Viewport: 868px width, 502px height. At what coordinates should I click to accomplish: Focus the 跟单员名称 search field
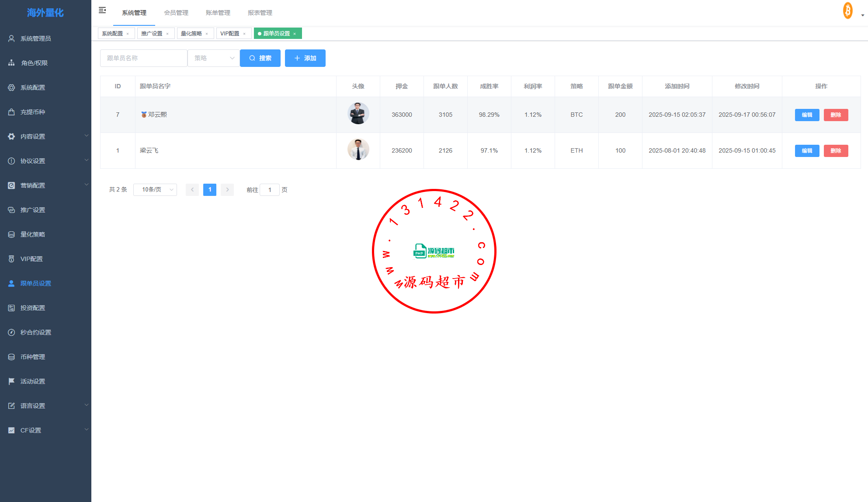coord(143,58)
